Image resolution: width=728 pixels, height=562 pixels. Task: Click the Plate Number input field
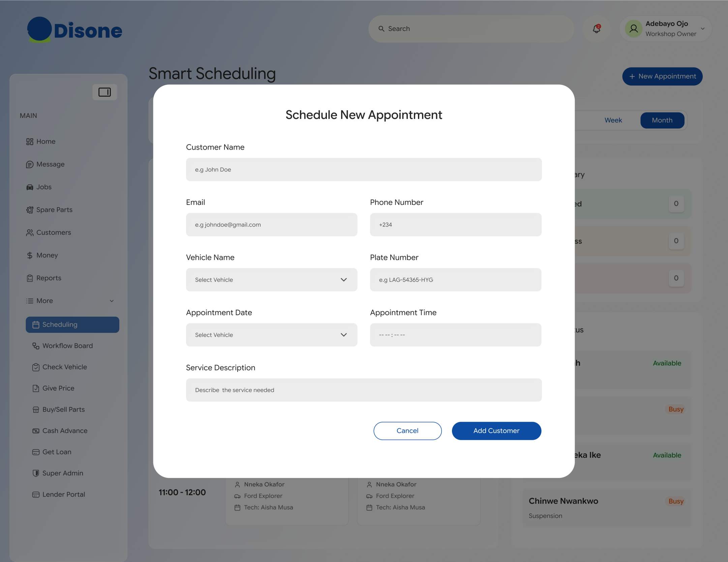pos(456,280)
